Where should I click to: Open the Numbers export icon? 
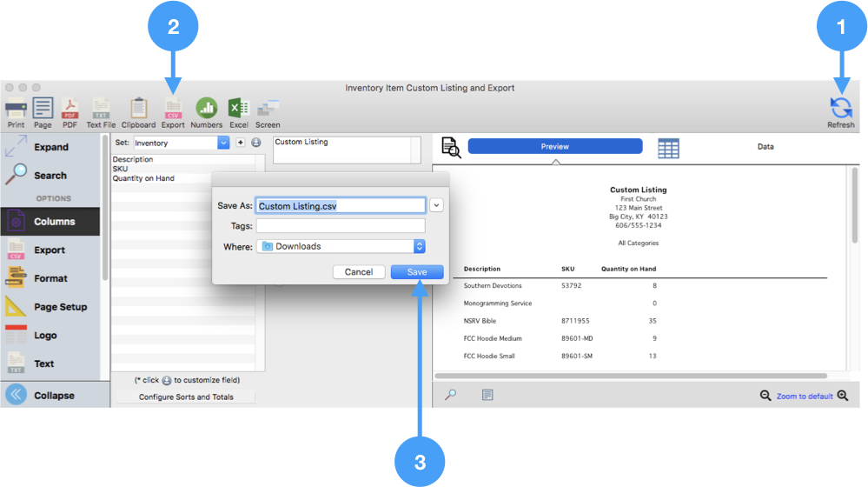coord(206,109)
